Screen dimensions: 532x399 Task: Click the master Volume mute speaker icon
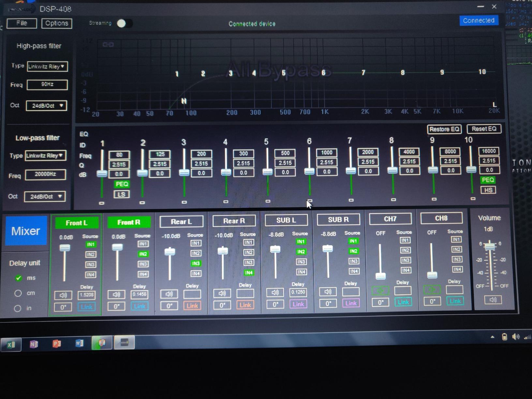click(493, 300)
